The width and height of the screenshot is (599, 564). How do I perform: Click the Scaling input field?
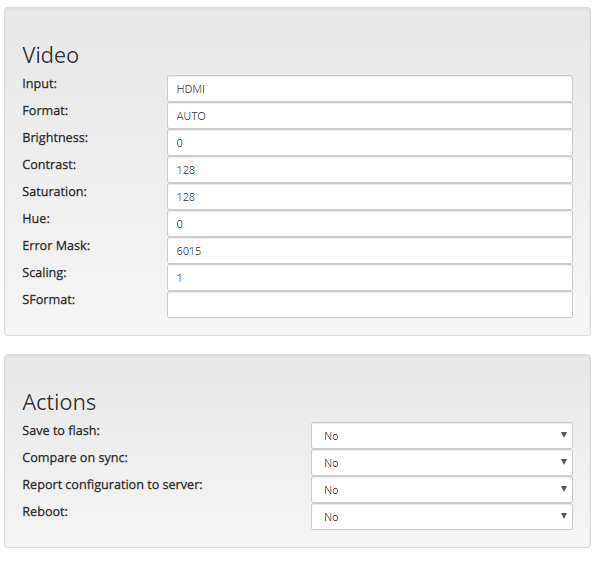(370, 278)
